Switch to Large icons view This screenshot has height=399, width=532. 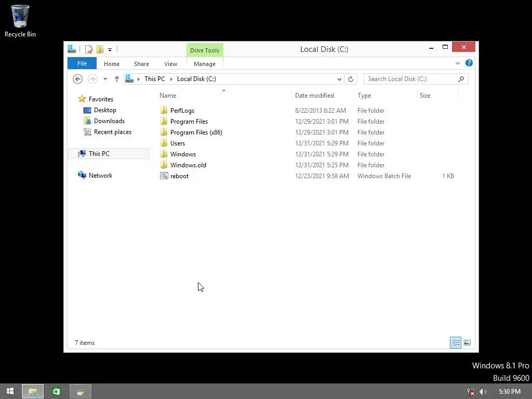point(467,343)
